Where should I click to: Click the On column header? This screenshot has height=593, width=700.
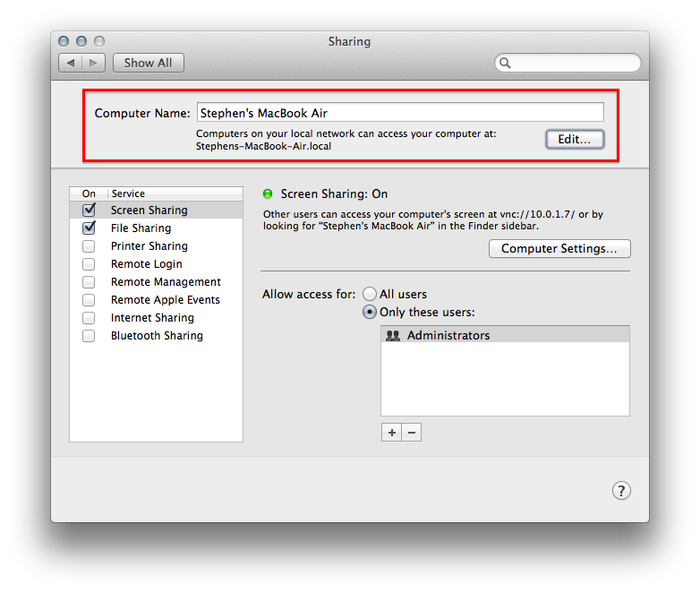[89, 193]
